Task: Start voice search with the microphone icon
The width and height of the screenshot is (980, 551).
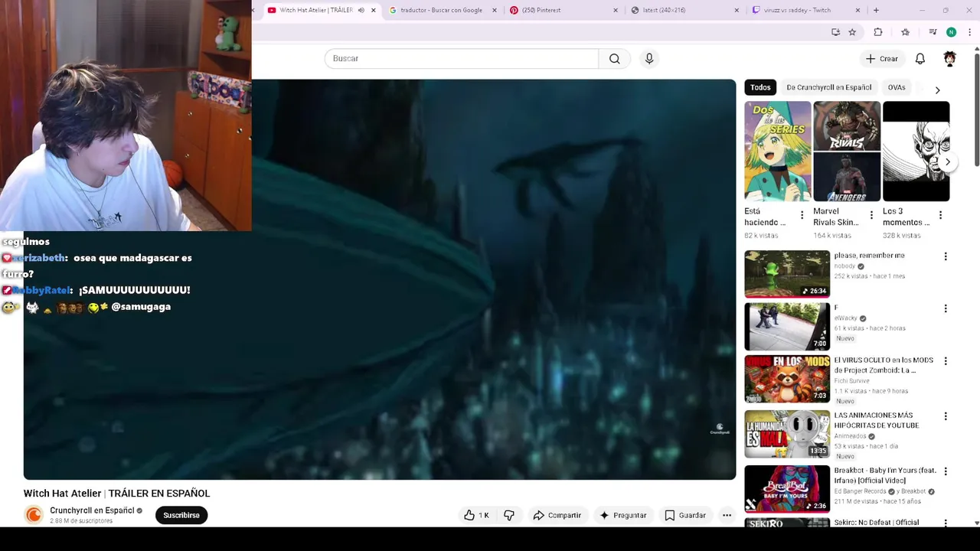Action: click(649, 59)
